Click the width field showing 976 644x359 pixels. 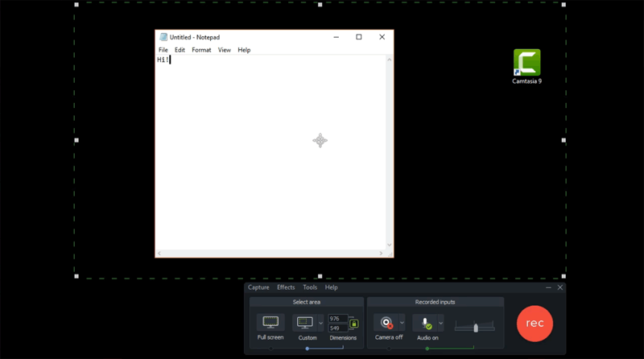click(x=336, y=319)
